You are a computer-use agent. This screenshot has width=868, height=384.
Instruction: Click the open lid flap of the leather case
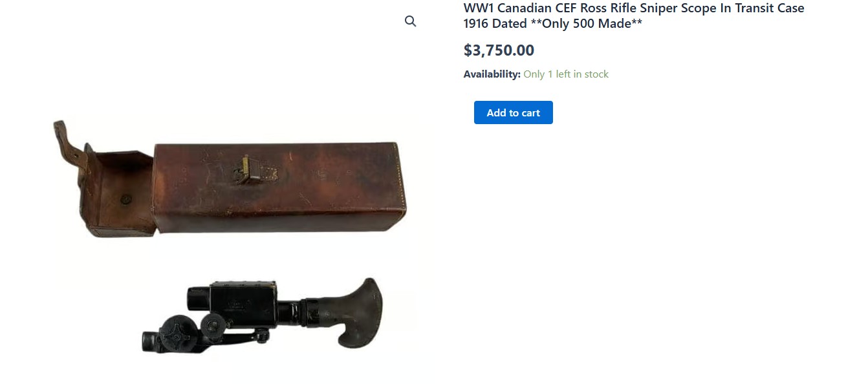coord(118,193)
